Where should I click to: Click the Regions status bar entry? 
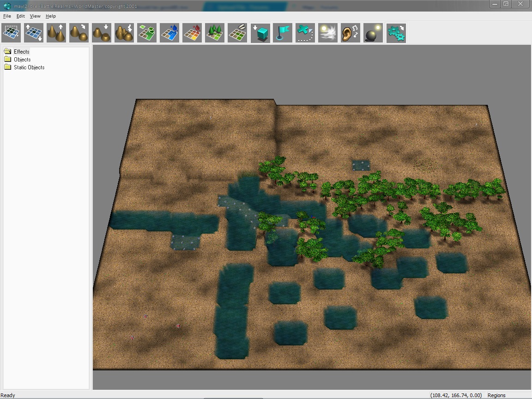tap(496, 395)
